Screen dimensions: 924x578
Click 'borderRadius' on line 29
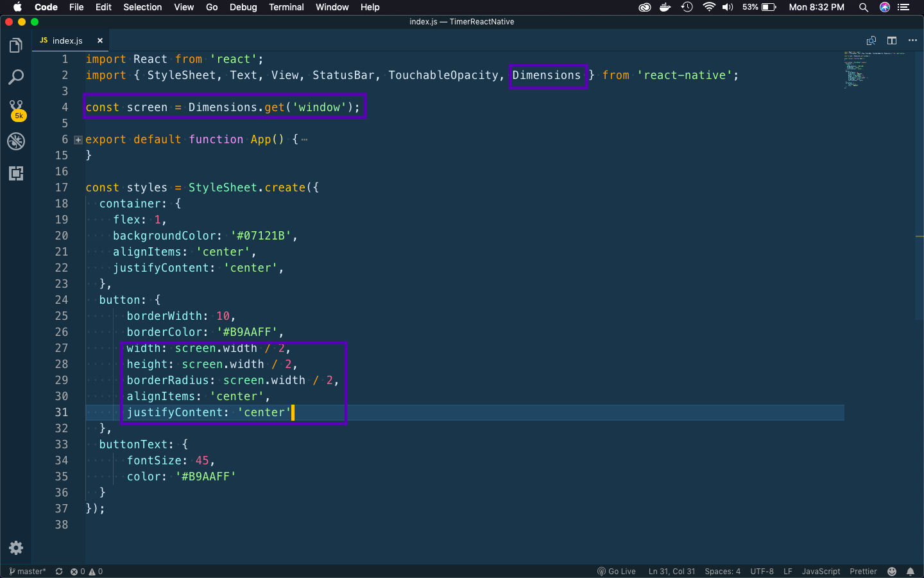168,380
